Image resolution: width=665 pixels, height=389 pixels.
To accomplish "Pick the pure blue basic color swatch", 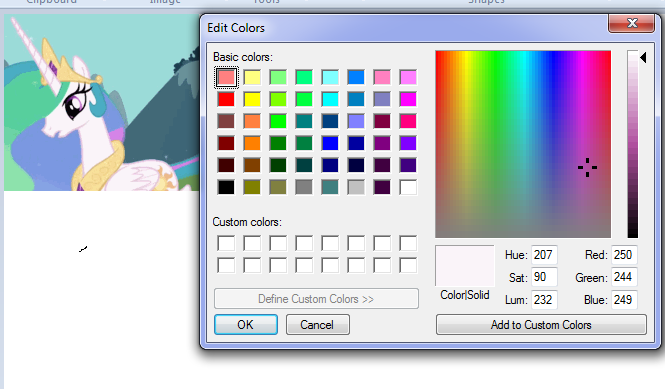I will click(x=330, y=143).
